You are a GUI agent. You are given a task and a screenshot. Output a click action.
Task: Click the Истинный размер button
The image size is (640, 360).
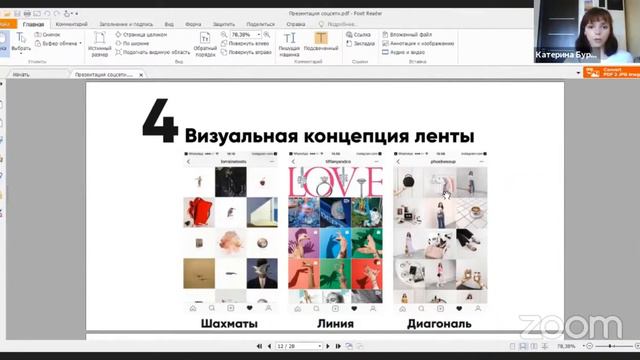pyautogui.click(x=99, y=44)
